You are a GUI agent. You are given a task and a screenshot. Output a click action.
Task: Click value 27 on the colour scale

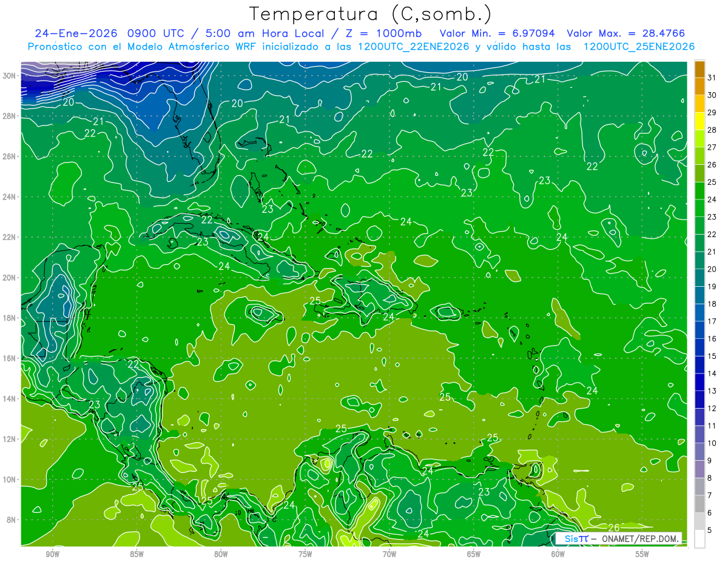click(x=712, y=147)
